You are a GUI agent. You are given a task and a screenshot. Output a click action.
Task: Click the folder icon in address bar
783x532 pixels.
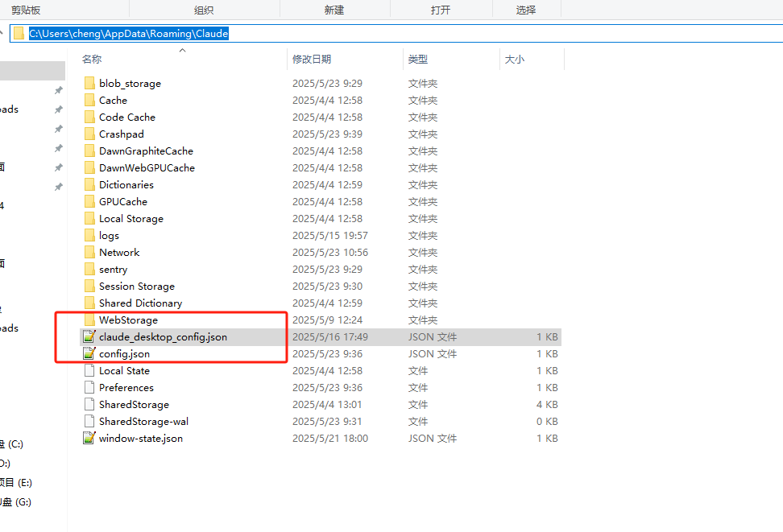pos(19,34)
